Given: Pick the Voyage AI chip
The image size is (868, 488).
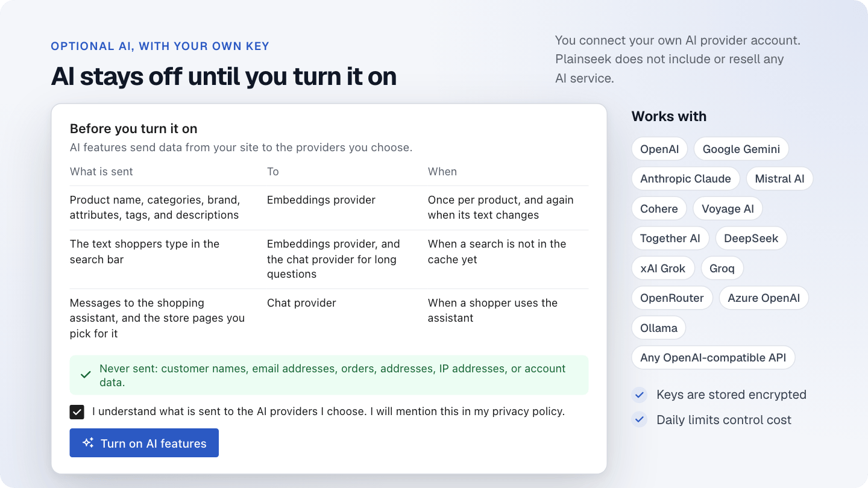Looking at the screenshot, I should coord(728,208).
